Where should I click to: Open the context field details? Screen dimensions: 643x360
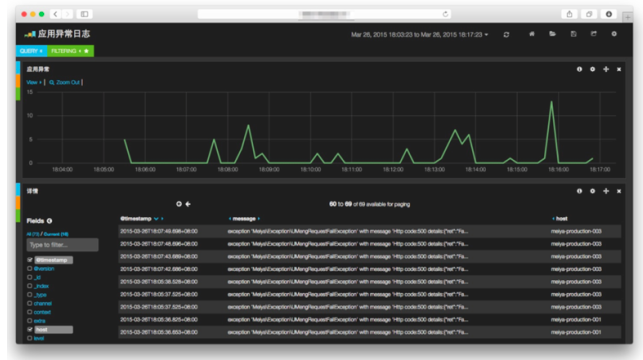click(x=42, y=312)
